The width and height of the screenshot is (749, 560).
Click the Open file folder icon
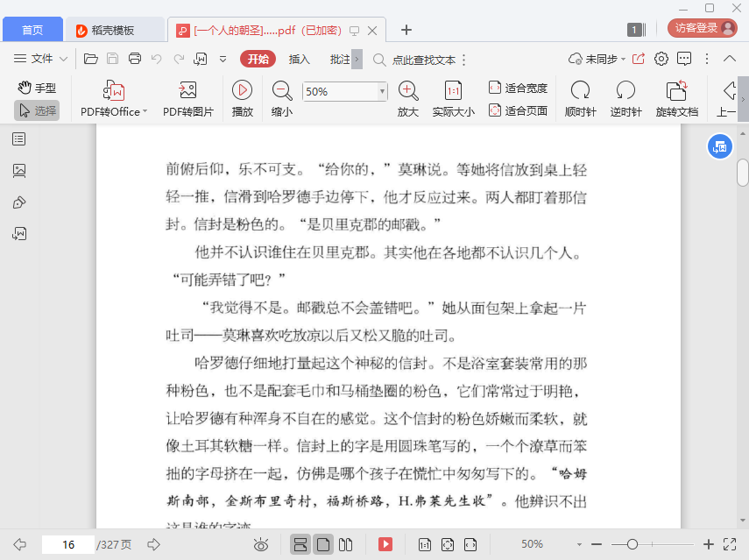click(x=91, y=59)
